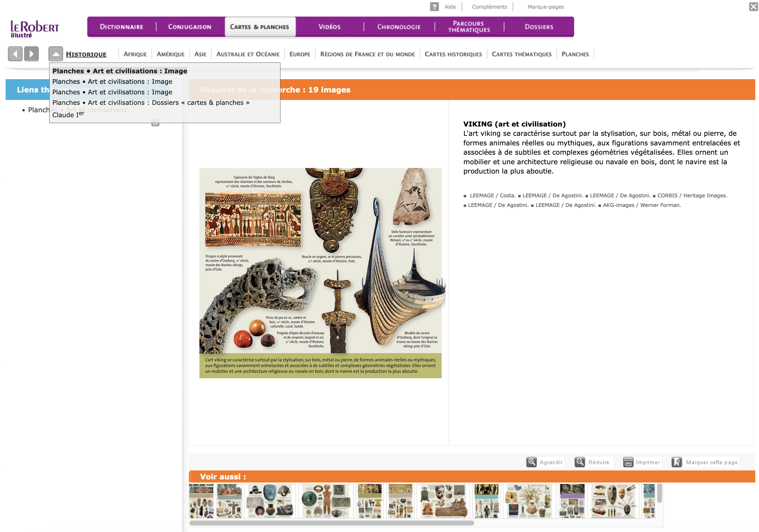Select the Claude Ier history entry
The height and width of the screenshot is (532, 759).
68,114
